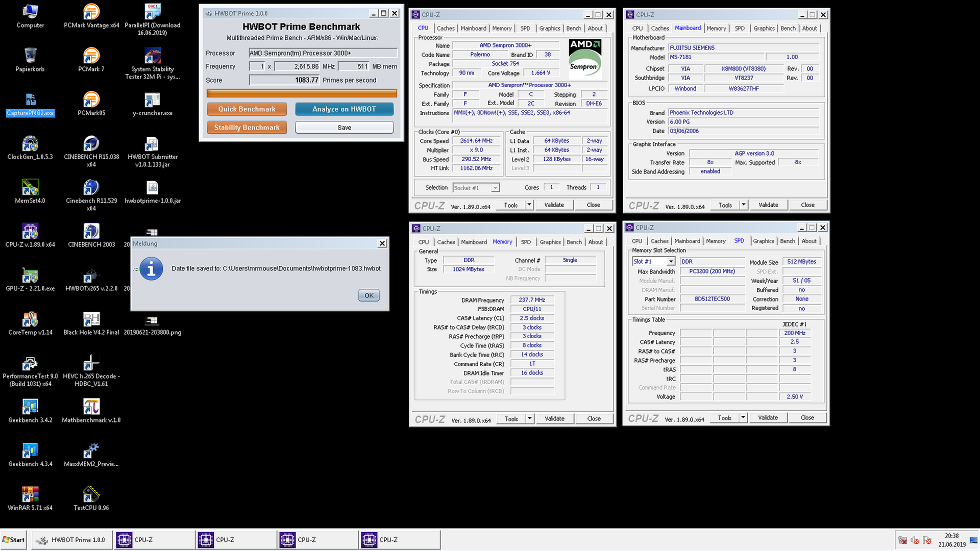
Task: Click the Score field showing 1083.77
Action: tap(284, 80)
